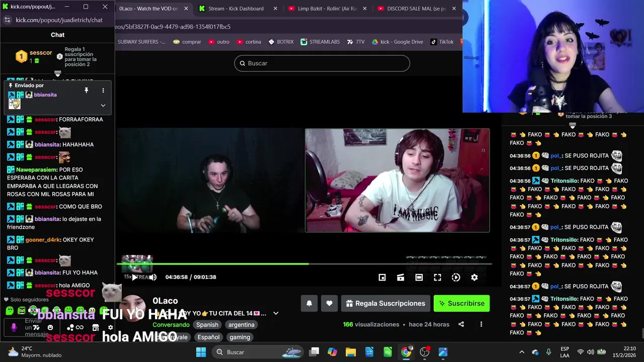Open the Conversando category link

171,325
